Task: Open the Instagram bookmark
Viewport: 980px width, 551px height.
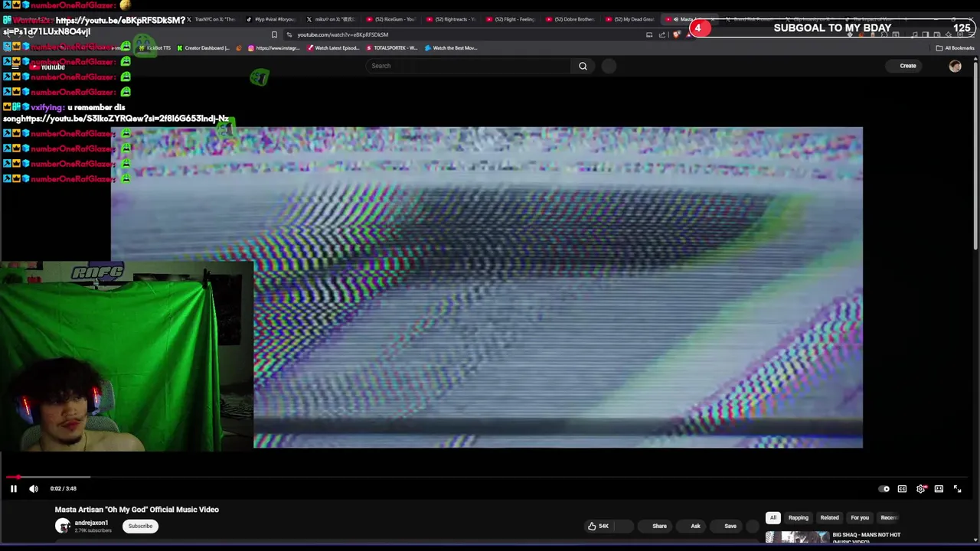Action: (x=274, y=47)
